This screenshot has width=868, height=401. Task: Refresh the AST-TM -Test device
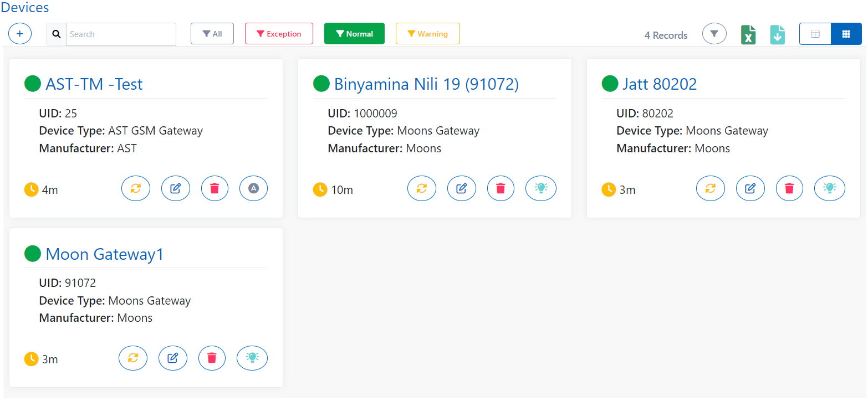coord(136,188)
